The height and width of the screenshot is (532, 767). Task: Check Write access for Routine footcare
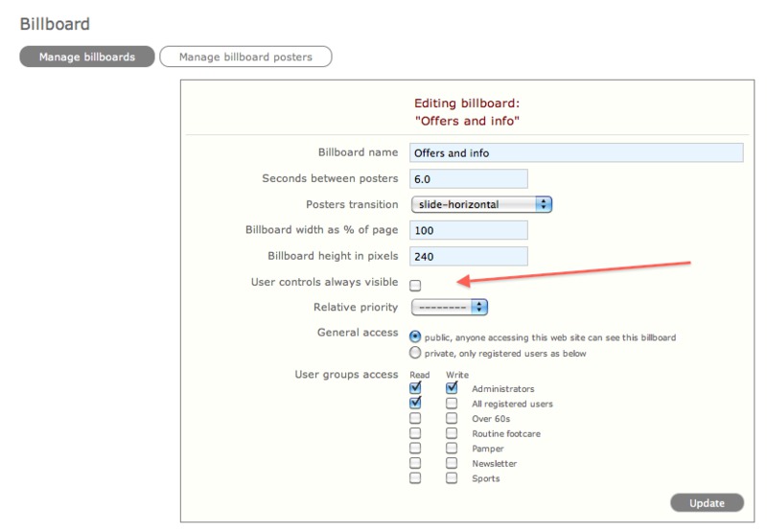pos(452,433)
